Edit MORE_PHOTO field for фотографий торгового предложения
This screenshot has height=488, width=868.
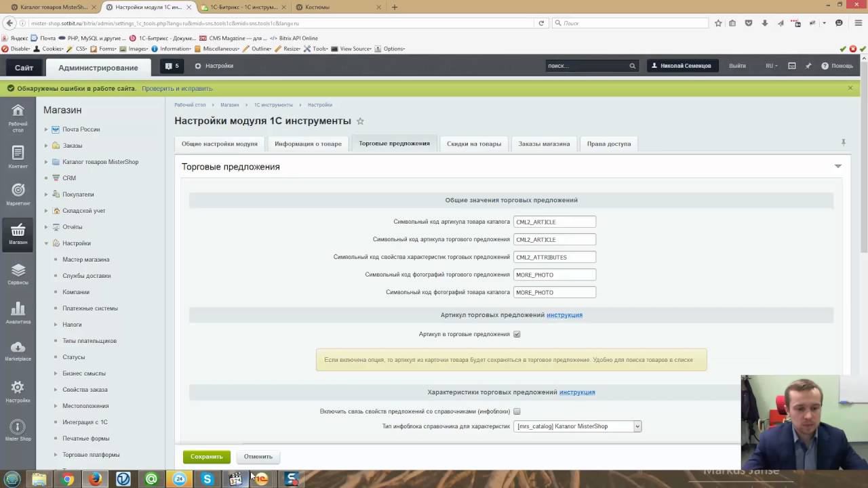(x=555, y=274)
